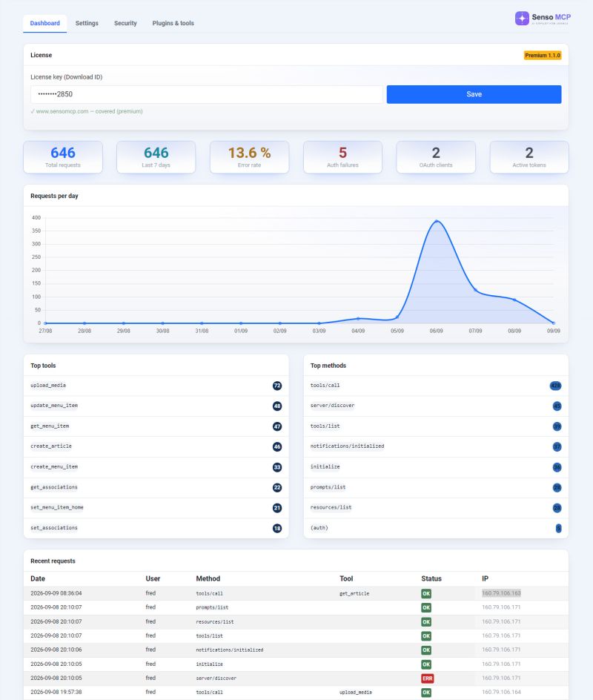593x700 pixels.
Task: Click the tools/call count badge
Action: [x=555, y=386]
